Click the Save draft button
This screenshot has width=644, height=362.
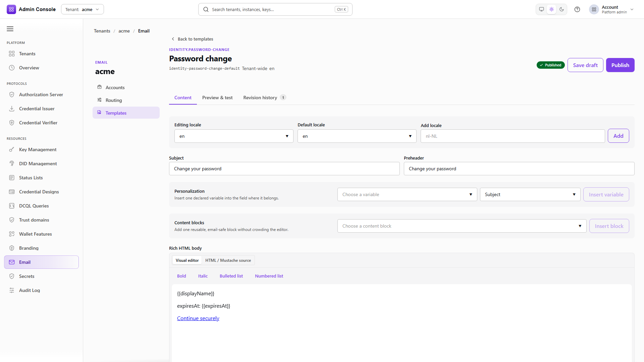(585, 65)
